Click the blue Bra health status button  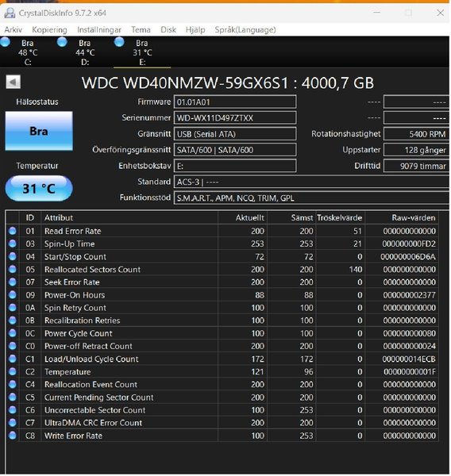[x=39, y=131]
